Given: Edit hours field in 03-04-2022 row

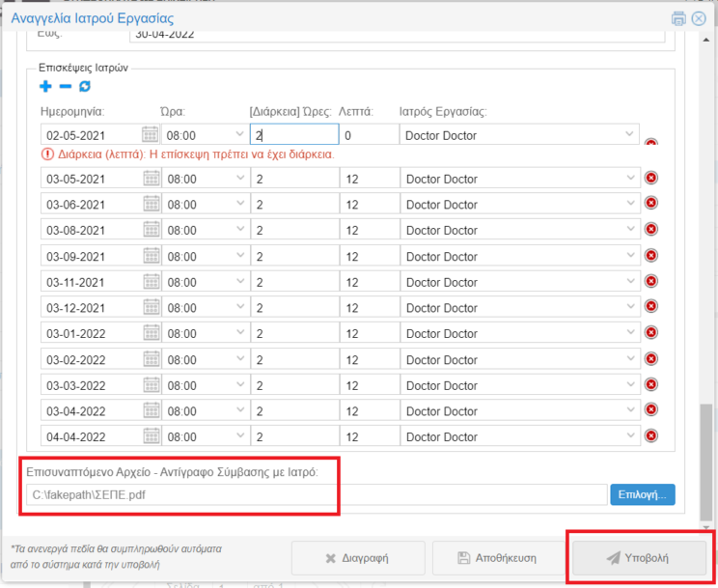Looking at the screenshot, I should pos(295,411).
